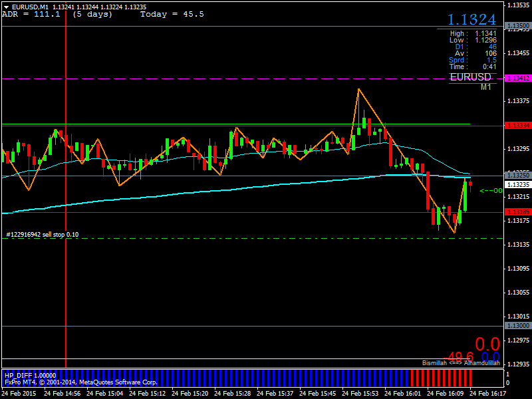
Task: Click the Av : 106 row
Action: tap(475, 54)
